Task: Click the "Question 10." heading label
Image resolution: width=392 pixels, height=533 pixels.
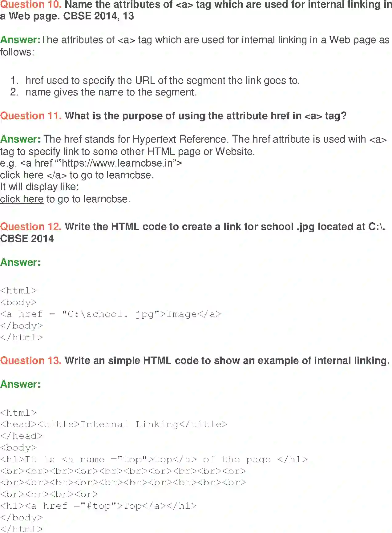Action: [x=31, y=5]
